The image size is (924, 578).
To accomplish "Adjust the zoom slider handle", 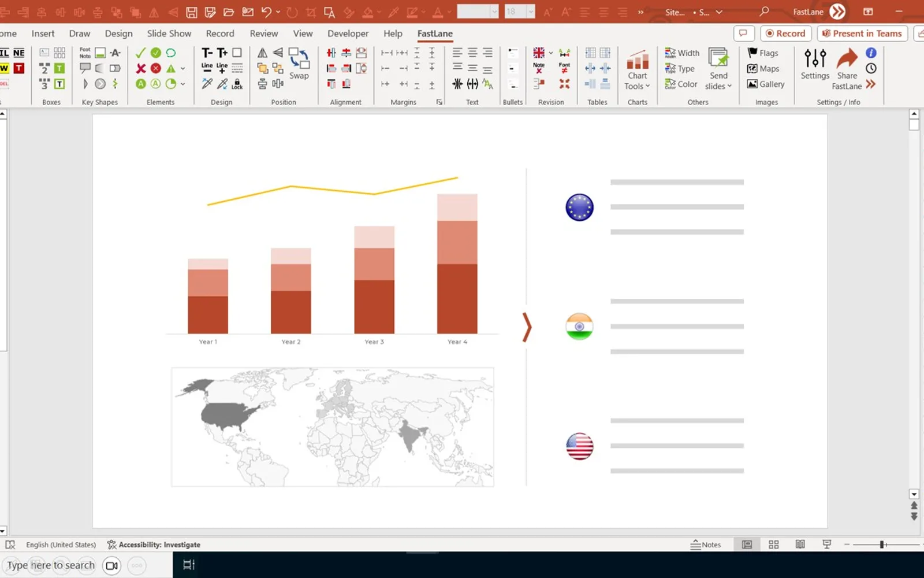I will tap(882, 544).
